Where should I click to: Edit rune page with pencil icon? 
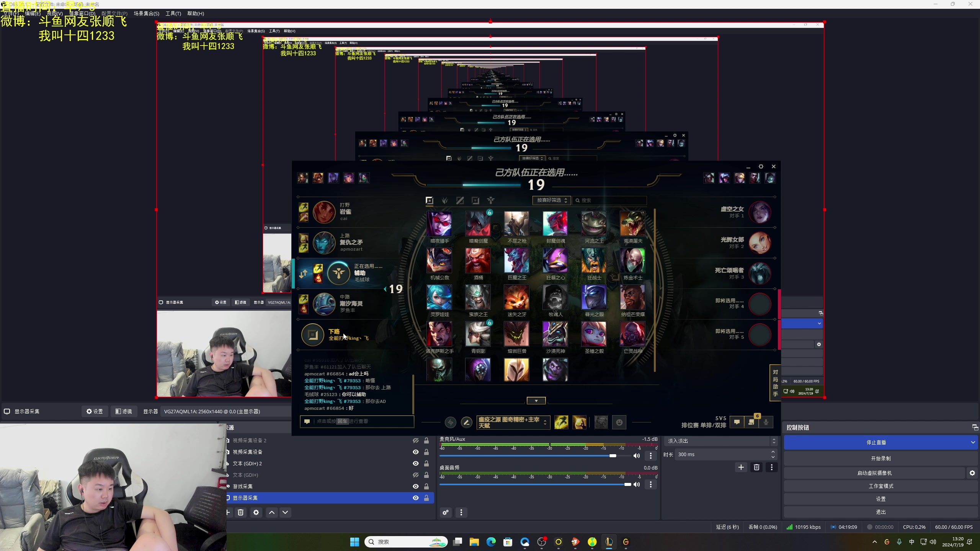coord(466,422)
